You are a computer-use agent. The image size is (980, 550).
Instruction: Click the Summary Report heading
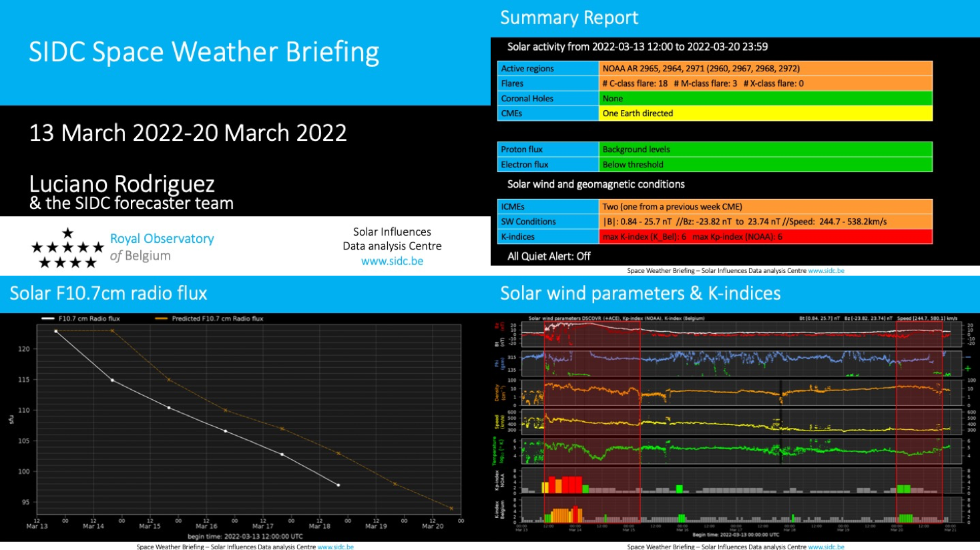[x=569, y=17]
